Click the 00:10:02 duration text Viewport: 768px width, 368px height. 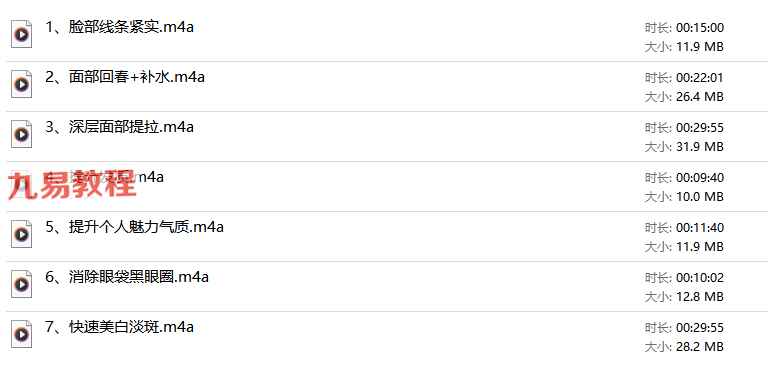(699, 278)
